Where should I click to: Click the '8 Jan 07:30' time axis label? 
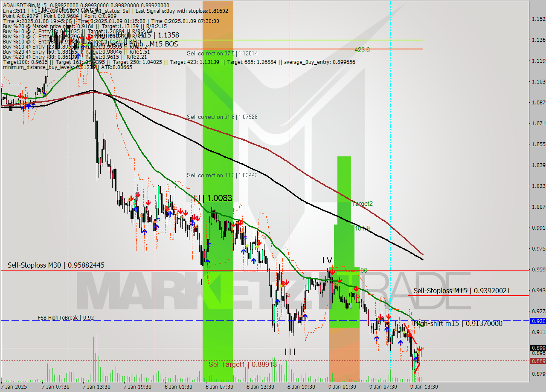[x=219, y=387]
